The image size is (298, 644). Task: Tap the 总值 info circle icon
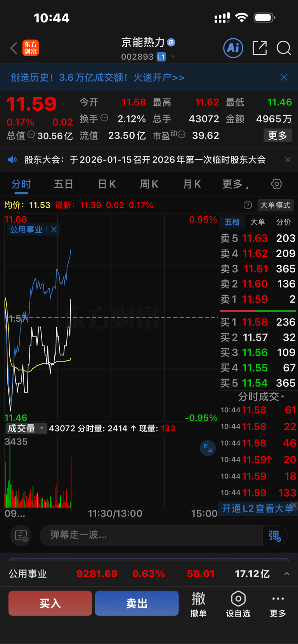tap(31, 134)
